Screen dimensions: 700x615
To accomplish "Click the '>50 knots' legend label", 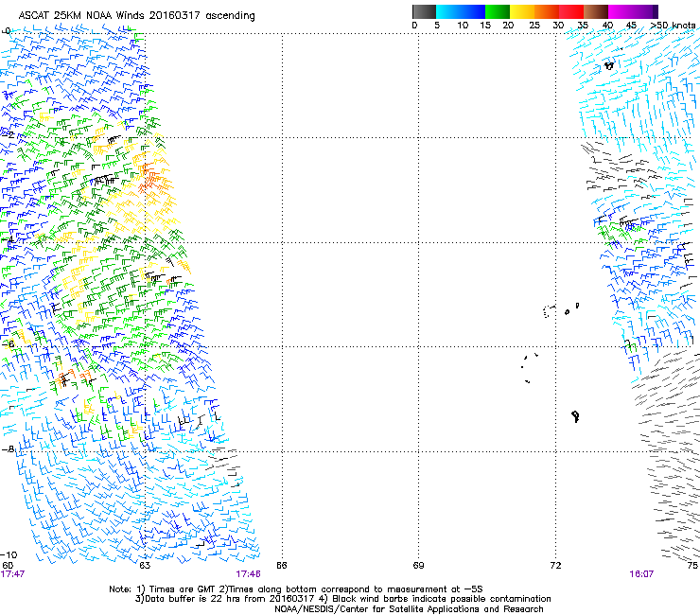I will point(673,26).
